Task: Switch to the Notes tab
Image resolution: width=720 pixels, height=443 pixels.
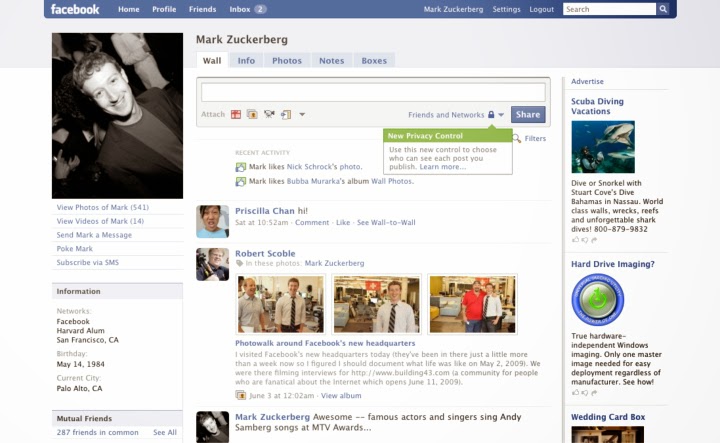Action: pyautogui.click(x=332, y=60)
